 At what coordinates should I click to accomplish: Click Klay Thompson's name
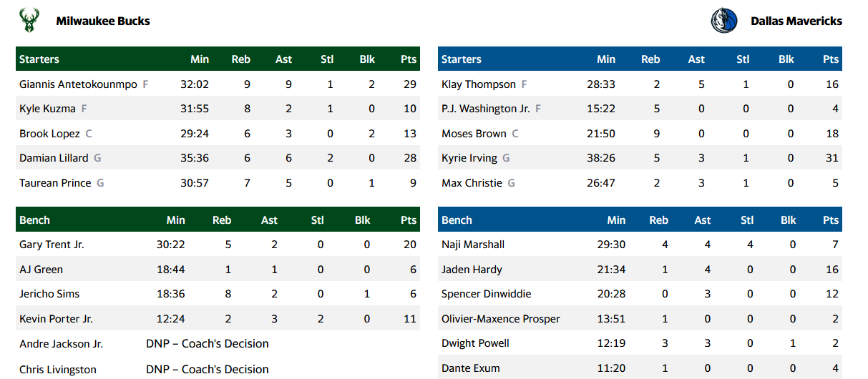pos(478,84)
